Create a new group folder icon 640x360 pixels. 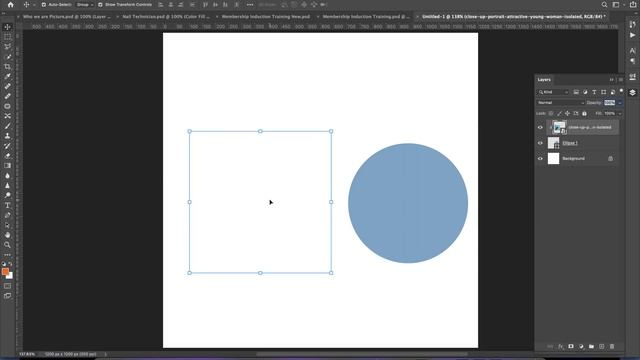(x=591, y=346)
